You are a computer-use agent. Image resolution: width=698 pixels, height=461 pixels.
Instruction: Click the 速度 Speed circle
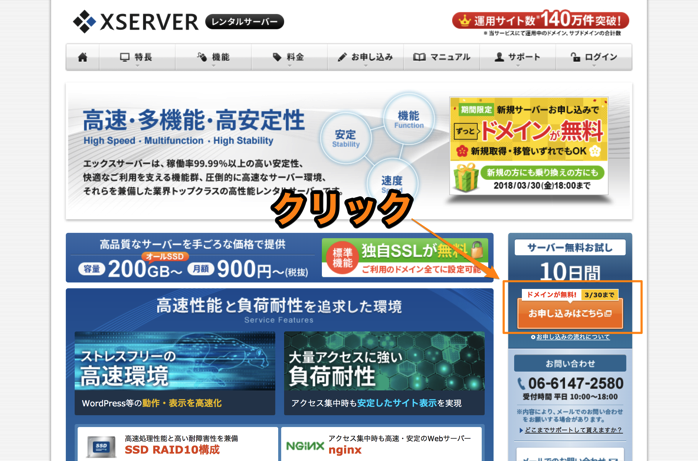click(392, 182)
